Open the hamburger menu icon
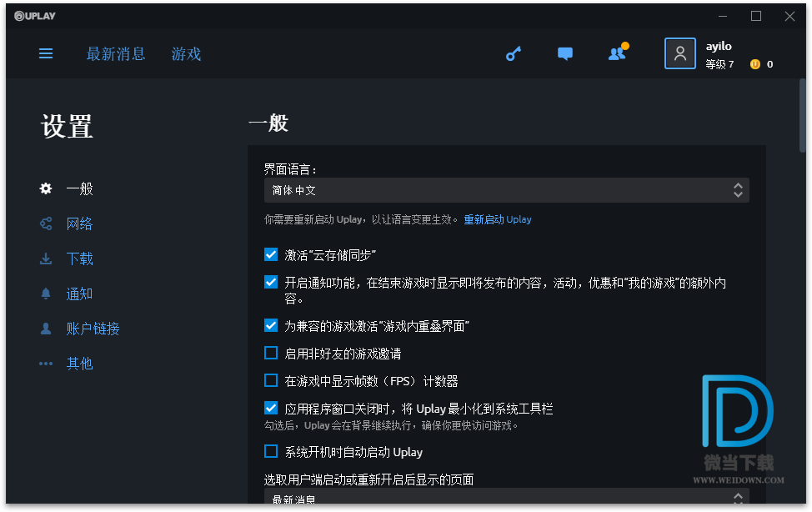This screenshot has width=812, height=512. pos(46,53)
